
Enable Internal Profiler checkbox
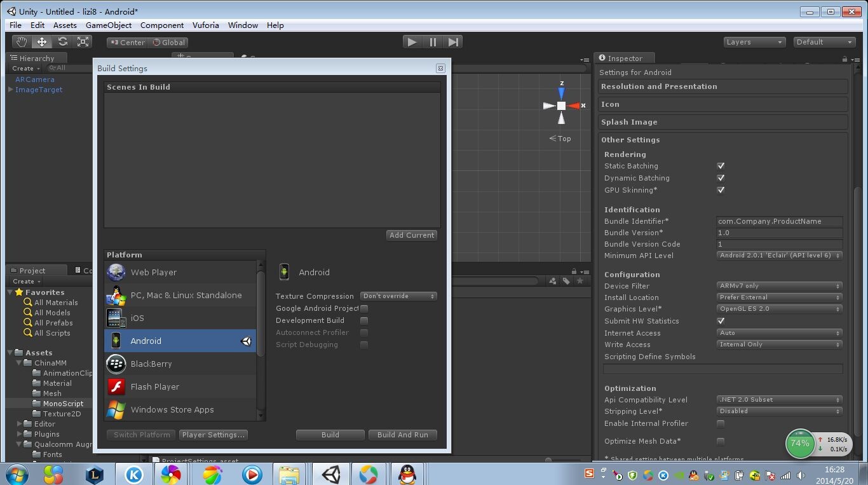pos(721,423)
